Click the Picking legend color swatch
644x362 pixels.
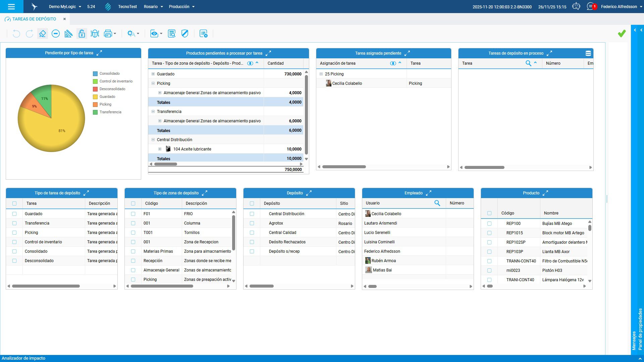coord(95,105)
